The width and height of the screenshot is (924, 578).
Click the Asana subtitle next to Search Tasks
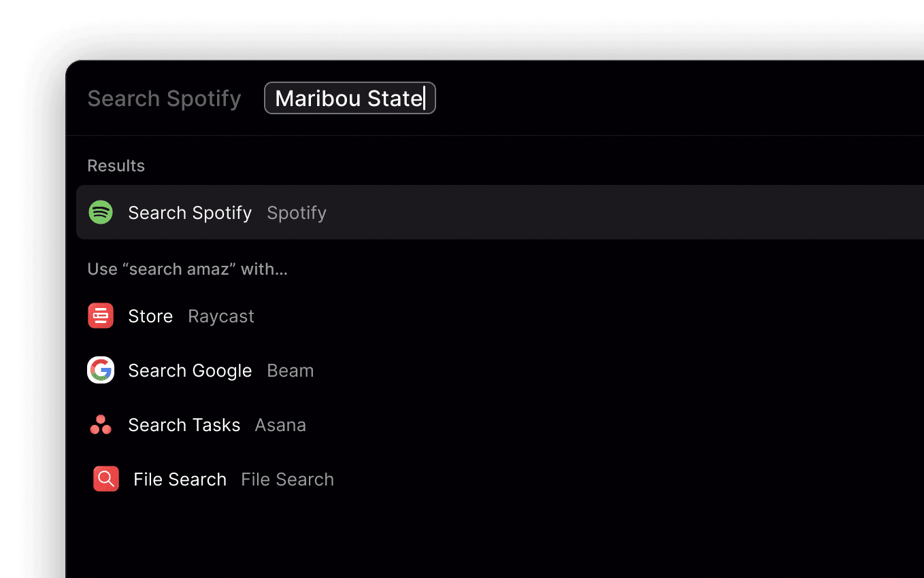pos(280,425)
